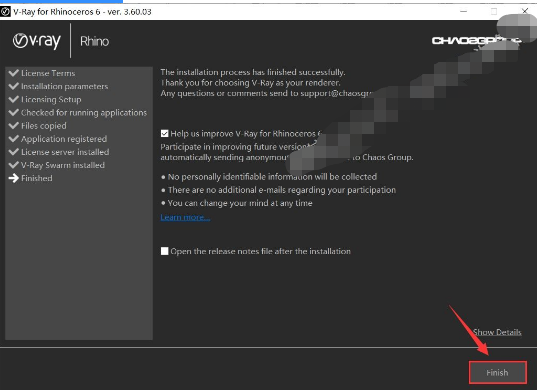Open the Show Details link

(497, 332)
